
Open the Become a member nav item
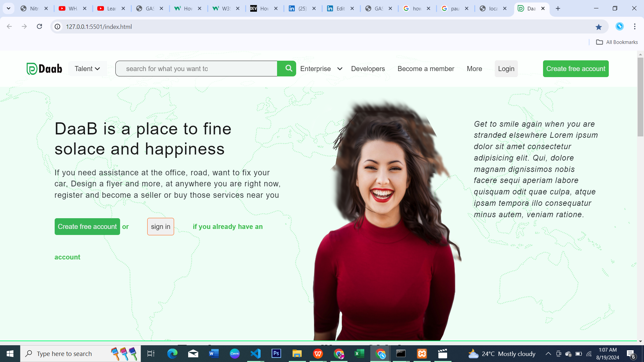[426, 69]
